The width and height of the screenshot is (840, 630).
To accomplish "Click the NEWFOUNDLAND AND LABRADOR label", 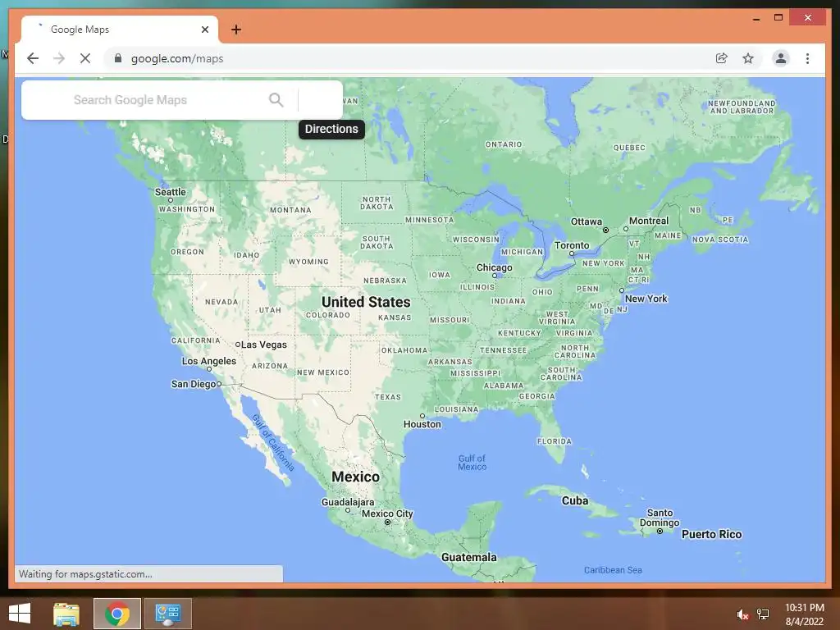I will [x=742, y=107].
